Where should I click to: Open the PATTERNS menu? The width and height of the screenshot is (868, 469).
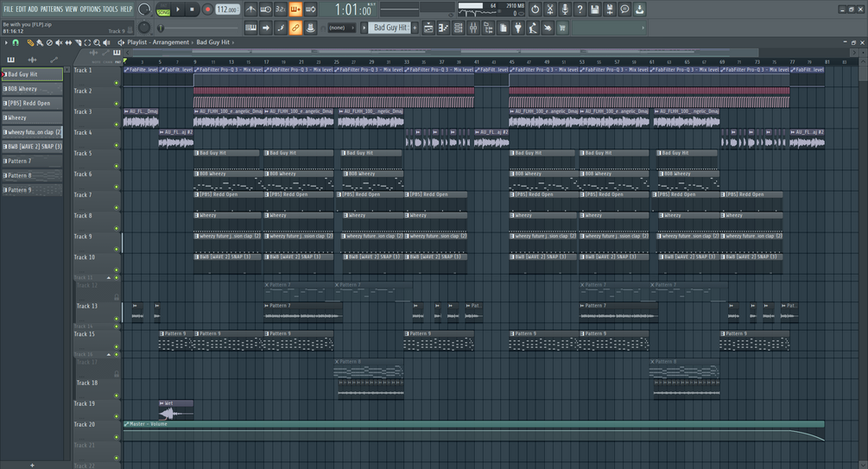pyautogui.click(x=52, y=9)
